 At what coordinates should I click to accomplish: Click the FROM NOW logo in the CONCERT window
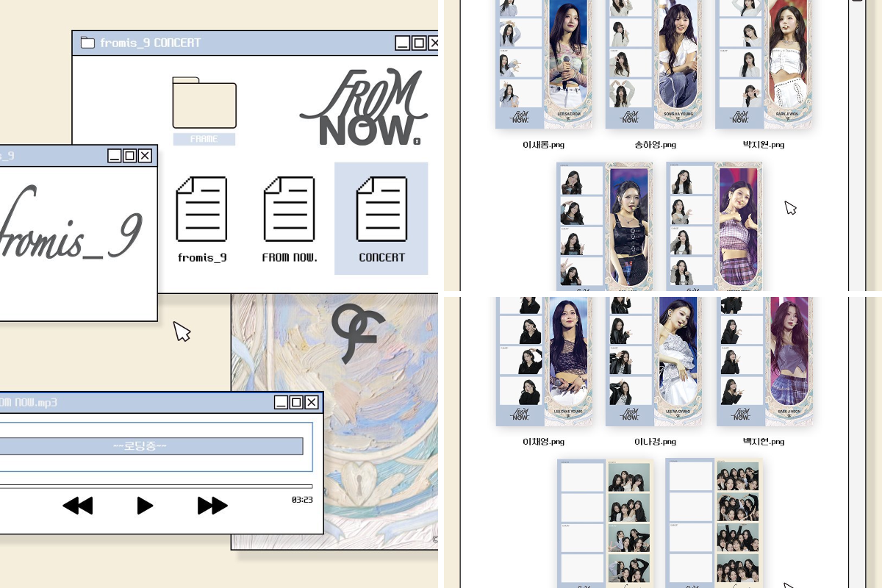coord(364,108)
